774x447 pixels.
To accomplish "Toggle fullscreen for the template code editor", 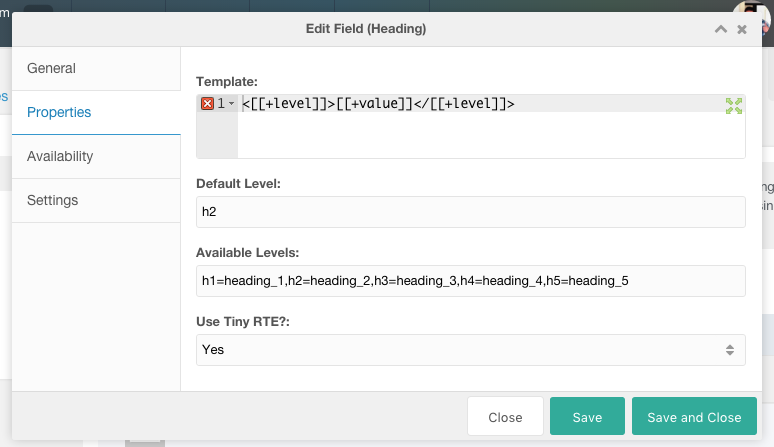I will pos(734,106).
